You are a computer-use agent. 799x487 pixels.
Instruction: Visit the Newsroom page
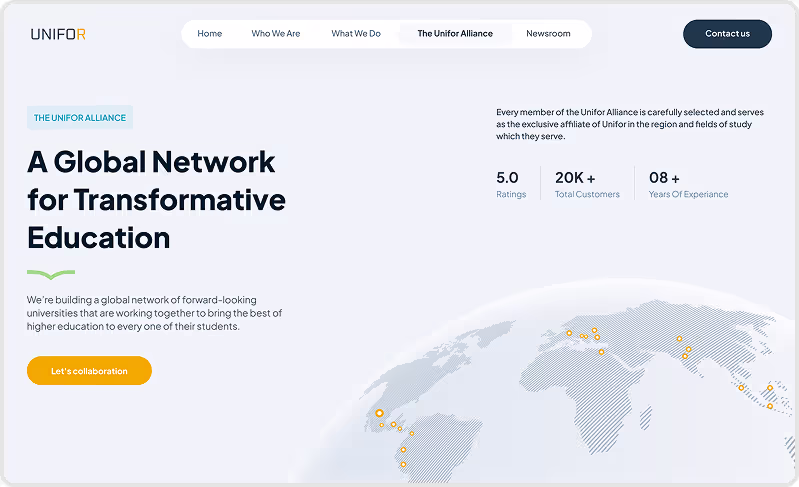coord(548,34)
